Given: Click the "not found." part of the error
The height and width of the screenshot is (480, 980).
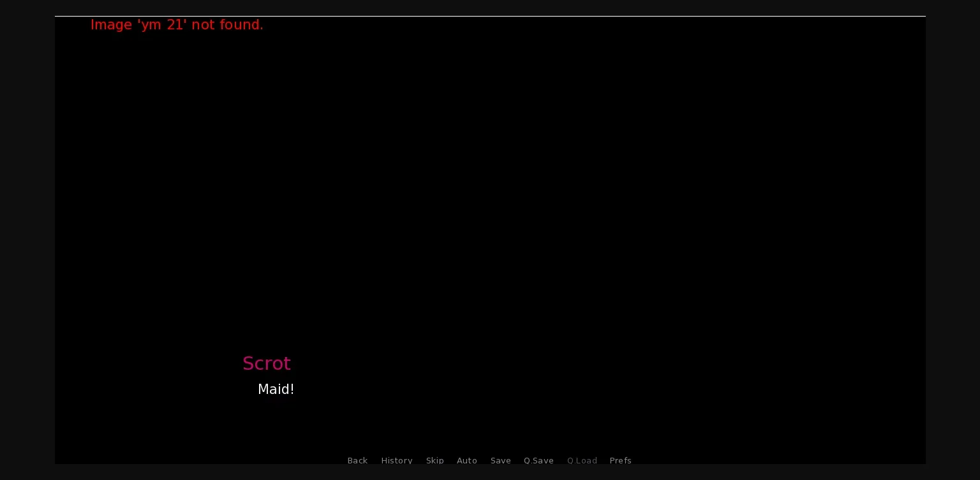Looking at the screenshot, I should (227, 25).
